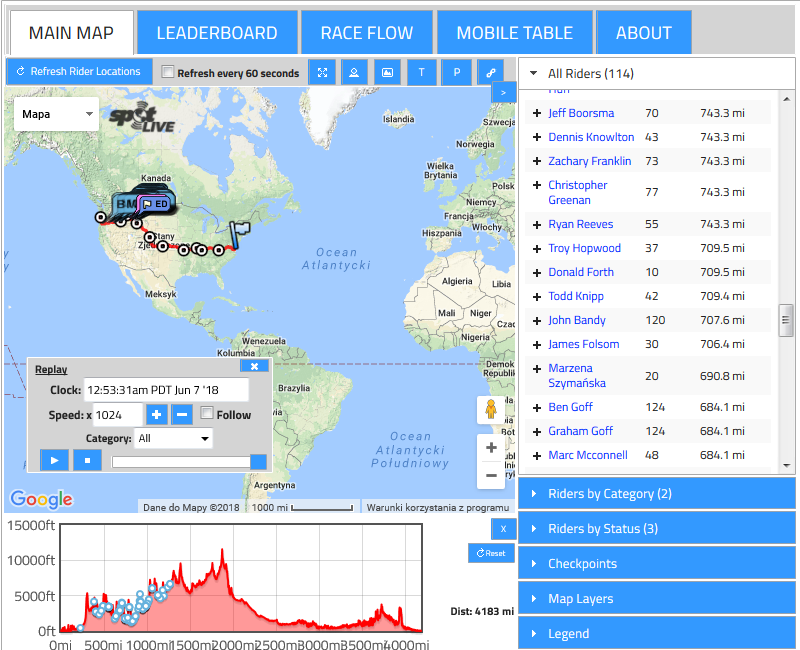Screen dimensions: 800x650
Task: Click the T toolbar button
Action: coord(421,72)
